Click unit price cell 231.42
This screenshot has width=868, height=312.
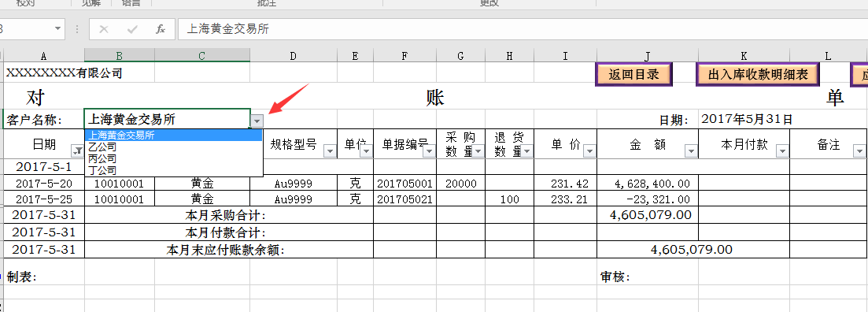click(565, 184)
